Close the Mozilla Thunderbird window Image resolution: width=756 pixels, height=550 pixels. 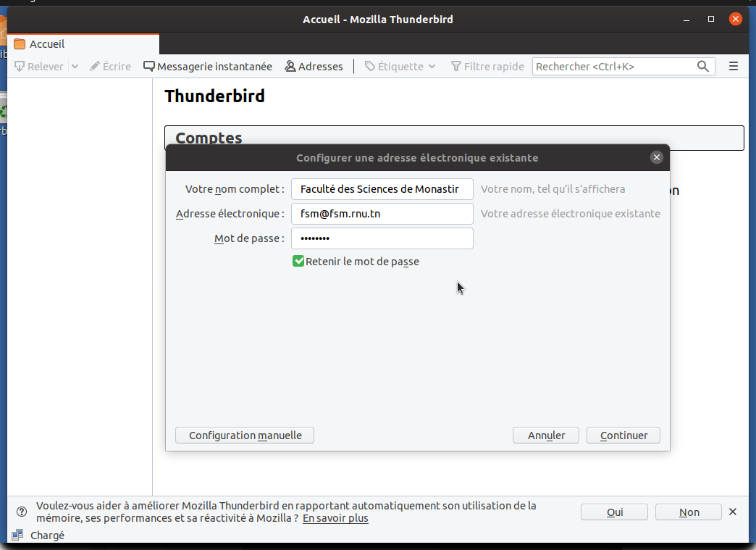(735, 19)
